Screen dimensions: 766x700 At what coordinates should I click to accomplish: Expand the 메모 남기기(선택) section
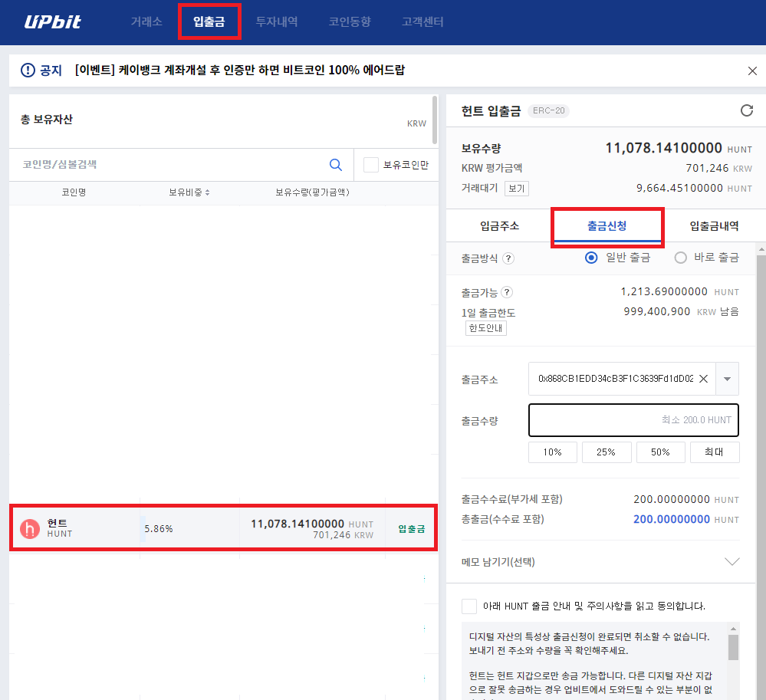731,562
